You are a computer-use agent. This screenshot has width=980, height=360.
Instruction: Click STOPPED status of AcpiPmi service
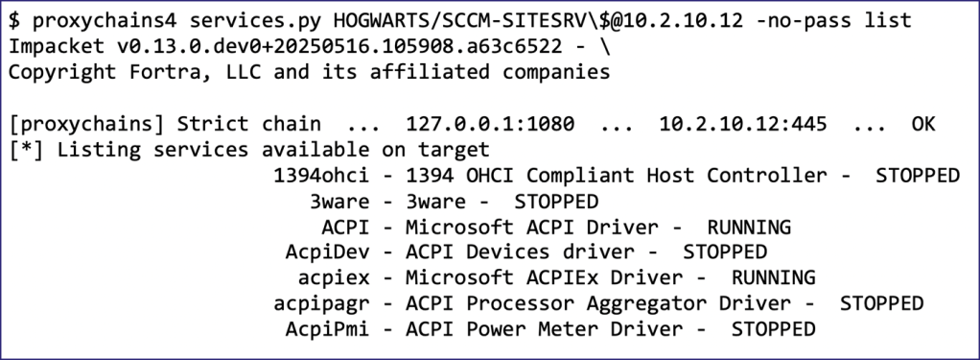point(773,329)
